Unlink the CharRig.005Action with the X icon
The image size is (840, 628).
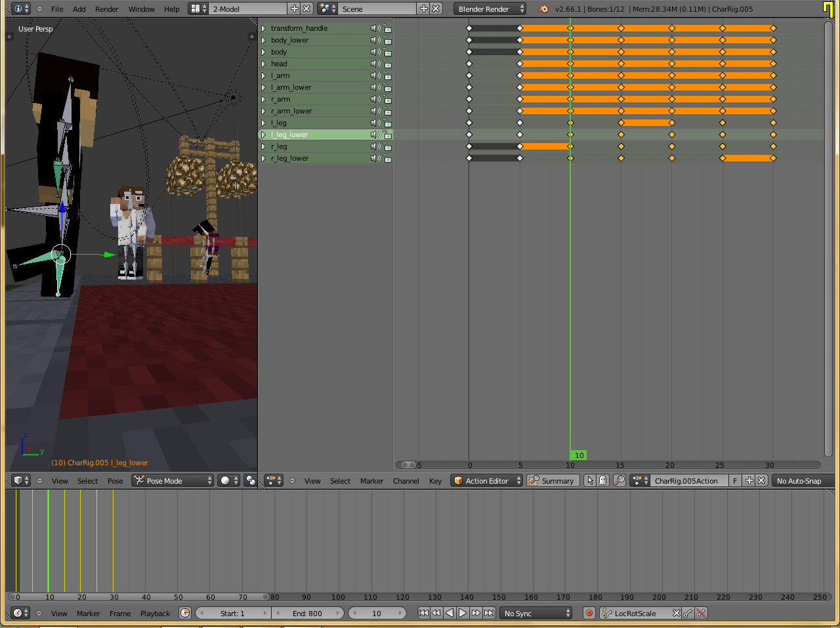pyautogui.click(x=761, y=480)
